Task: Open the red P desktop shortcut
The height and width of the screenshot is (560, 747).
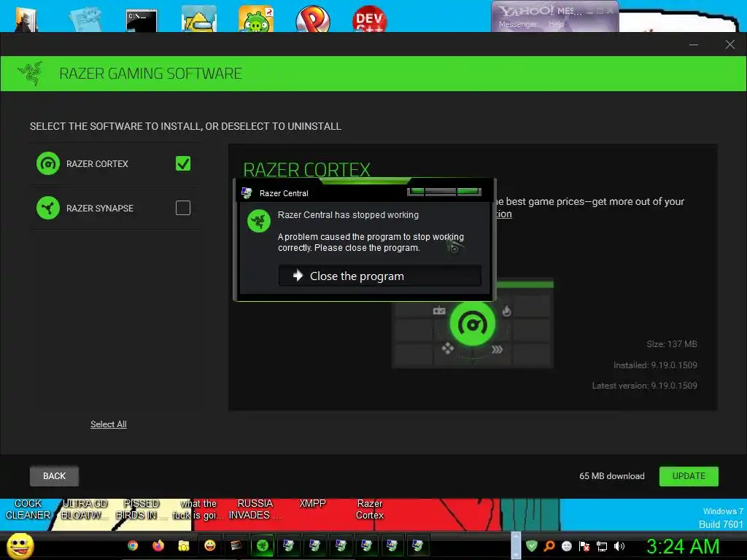Action: (x=312, y=19)
